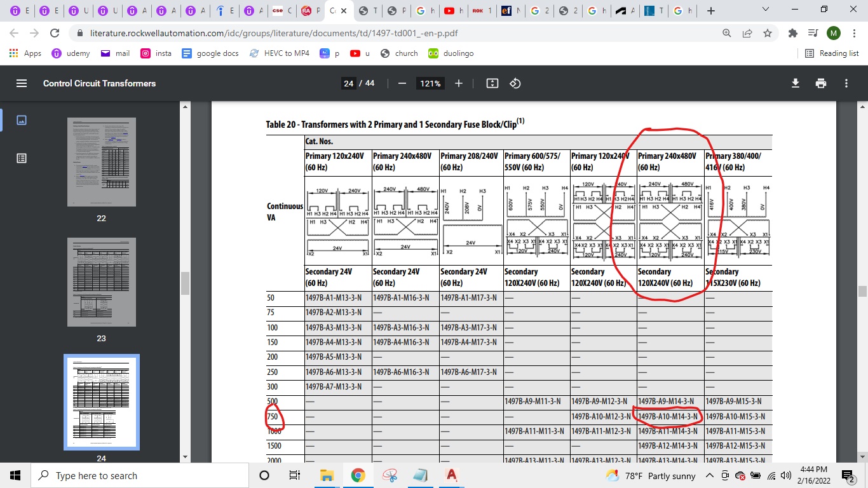Switch to the ROK tab
868x488 pixels.
coord(482,11)
